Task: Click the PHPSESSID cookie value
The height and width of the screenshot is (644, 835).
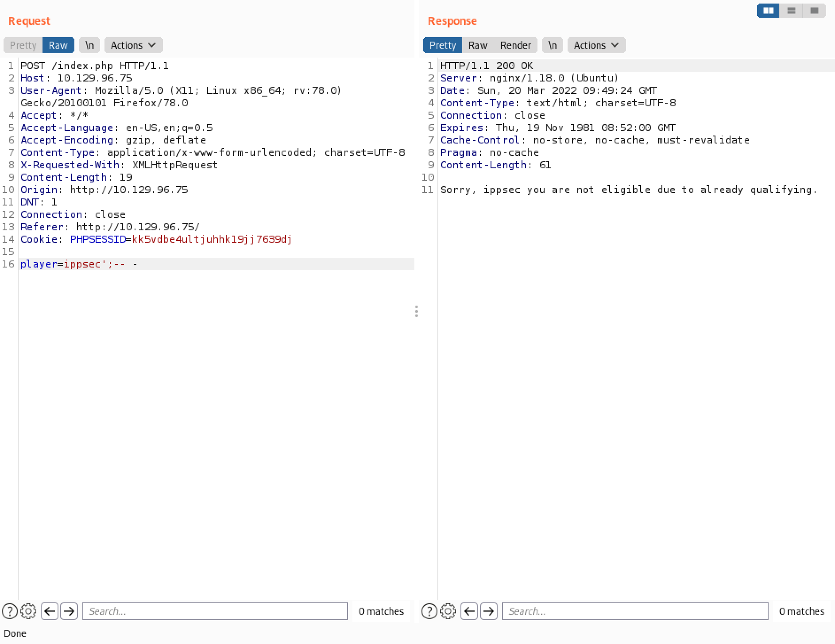Action: coord(212,239)
